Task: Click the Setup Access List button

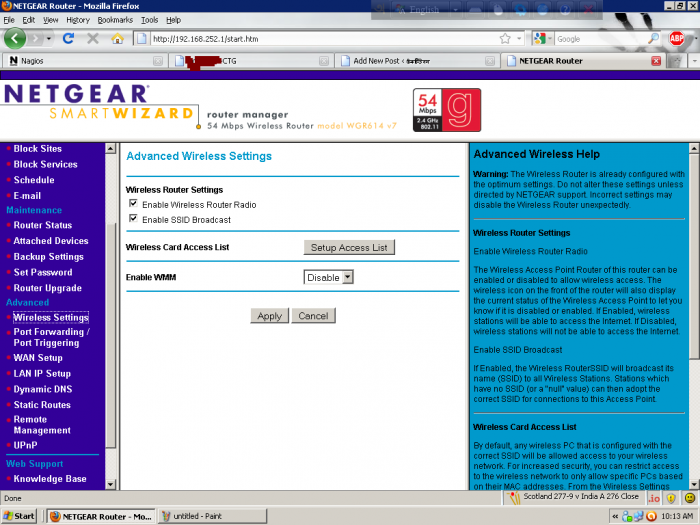Action: (x=349, y=247)
